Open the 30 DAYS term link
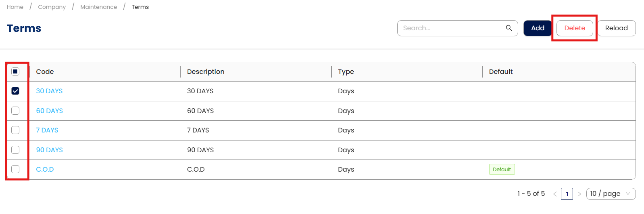The height and width of the screenshot is (214, 644). click(49, 91)
